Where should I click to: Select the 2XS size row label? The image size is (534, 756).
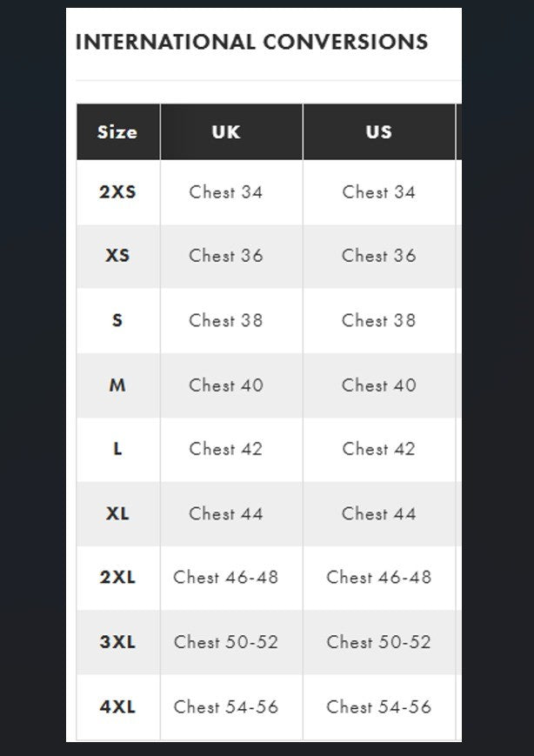117,191
